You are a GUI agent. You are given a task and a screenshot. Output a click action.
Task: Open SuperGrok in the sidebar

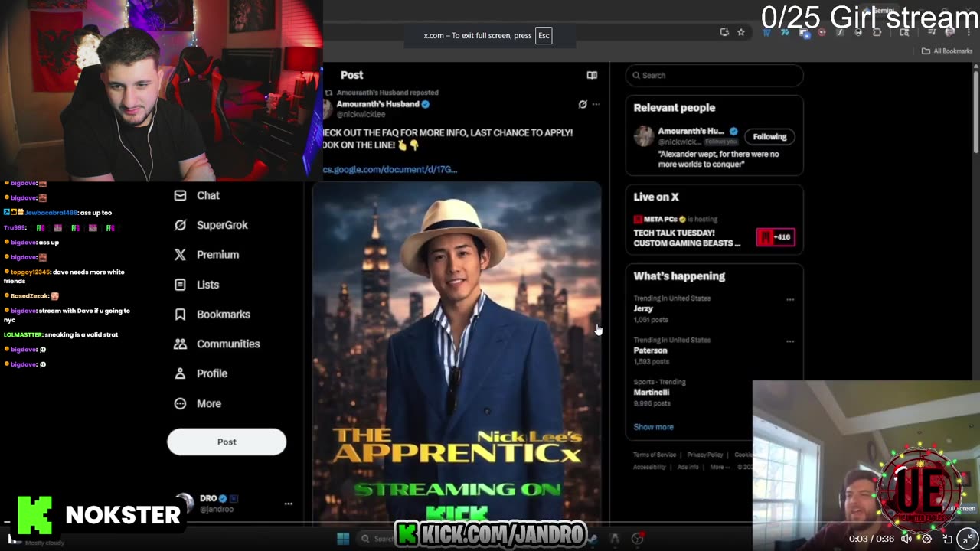click(211, 225)
